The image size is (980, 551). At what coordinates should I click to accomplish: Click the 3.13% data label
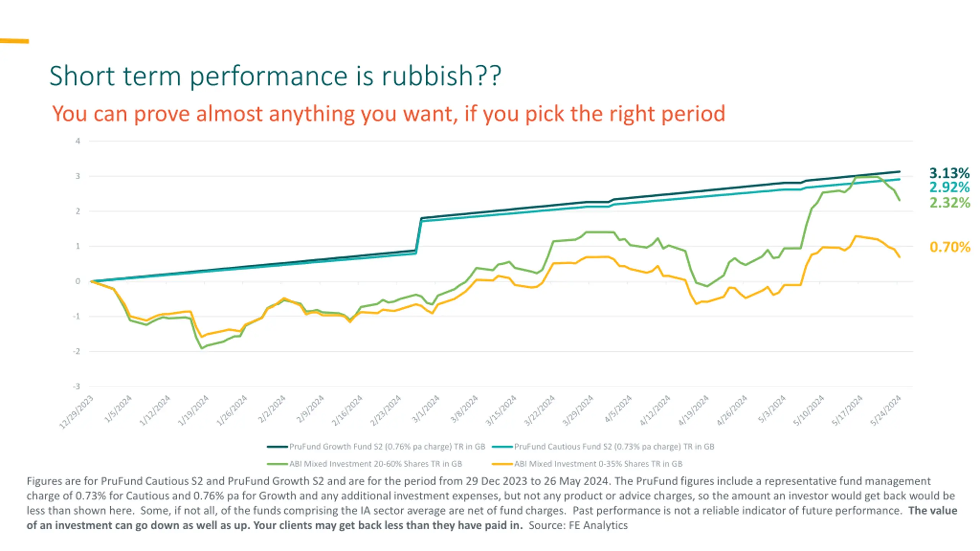click(949, 173)
